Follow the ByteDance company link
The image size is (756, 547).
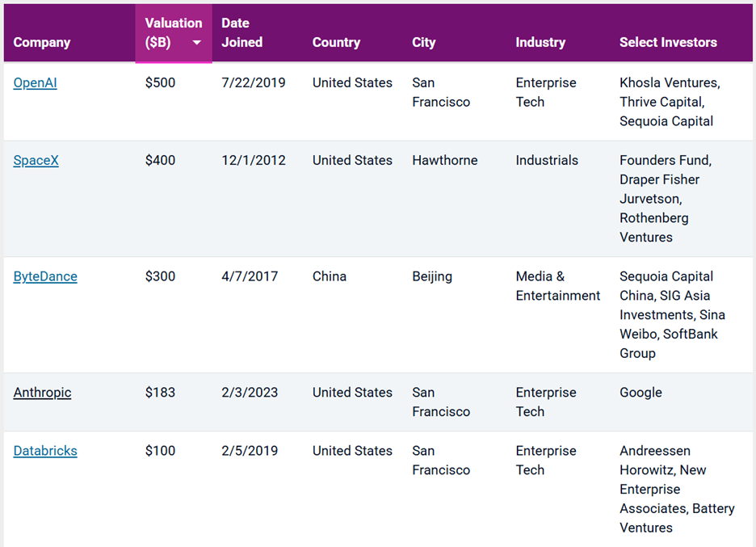pyautogui.click(x=45, y=276)
